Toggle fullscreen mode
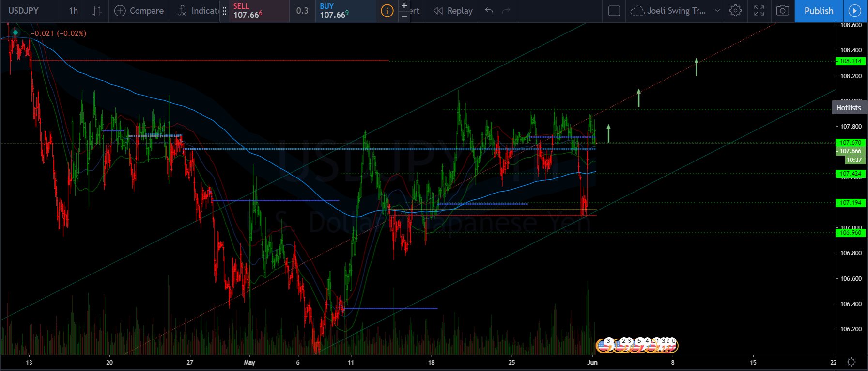Viewport: 868px width, 371px height. (x=759, y=11)
